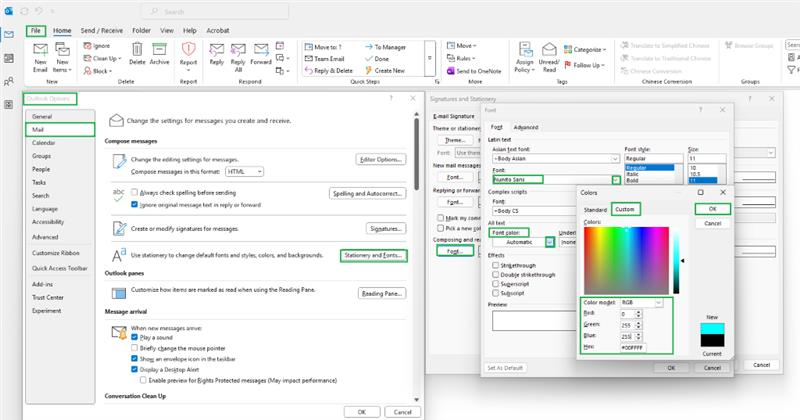Click the Hex value input field
Viewport: 800px width, 420px height.
tap(633, 348)
